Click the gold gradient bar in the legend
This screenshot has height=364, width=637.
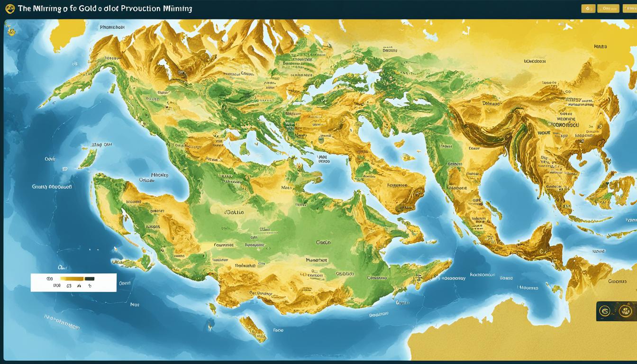click(71, 279)
